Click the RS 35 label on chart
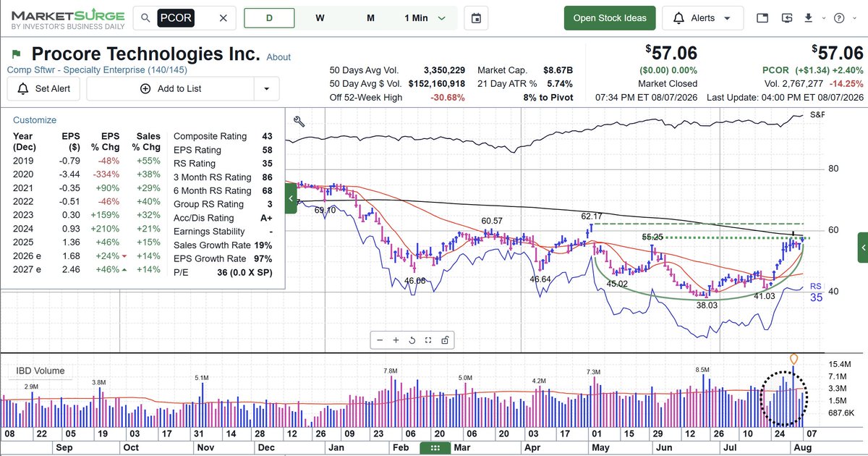Image resolution: width=868 pixels, height=456 pixels. 816,292
